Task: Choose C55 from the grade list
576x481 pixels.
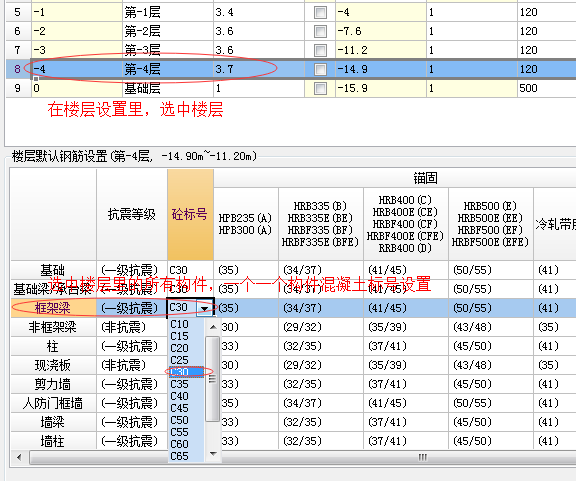Action: [x=186, y=432]
